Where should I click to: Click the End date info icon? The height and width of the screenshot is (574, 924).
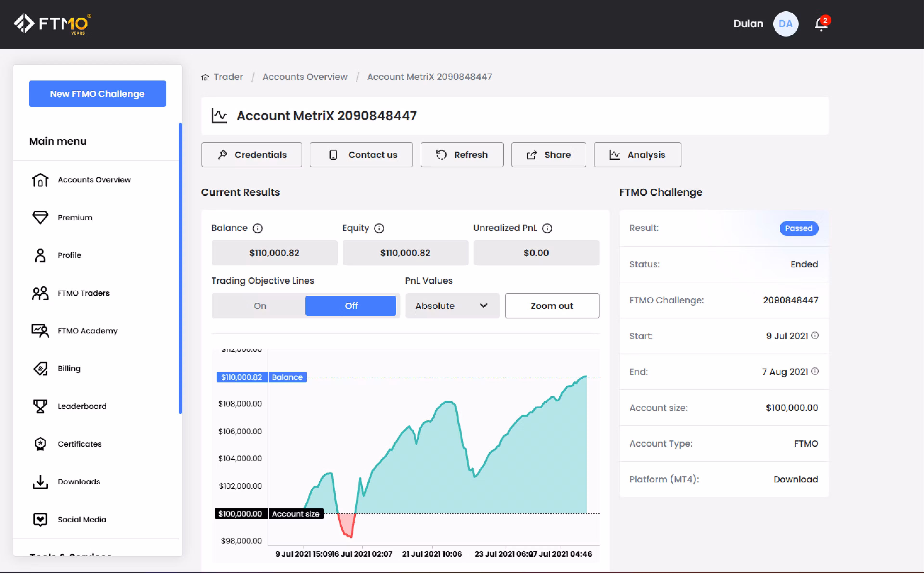pyautogui.click(x=815, y=371)
